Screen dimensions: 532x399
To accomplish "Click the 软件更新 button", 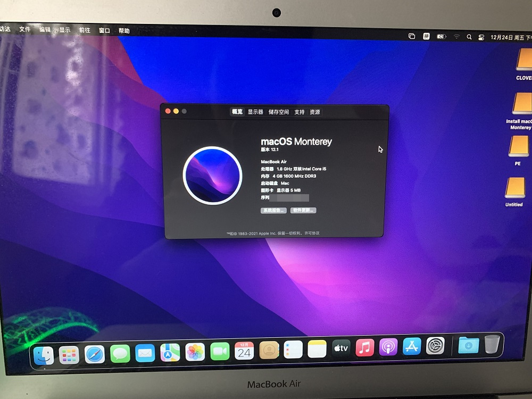I will click(303, 210).
